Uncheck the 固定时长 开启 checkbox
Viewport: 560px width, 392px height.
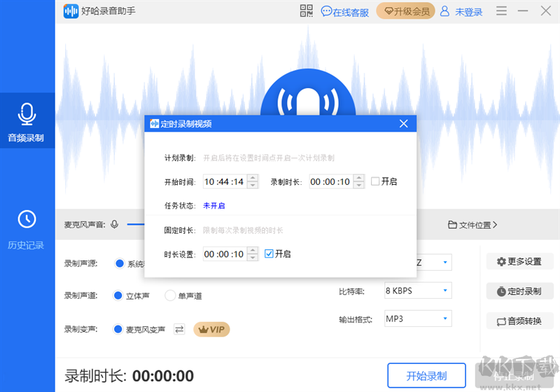point(269,254)
